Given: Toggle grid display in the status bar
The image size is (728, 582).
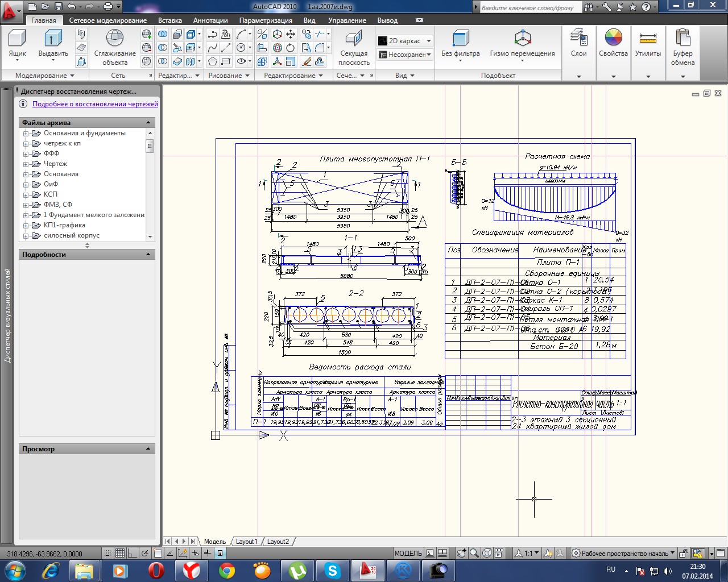Looking at the screenshot, I should tap(120, 553).
